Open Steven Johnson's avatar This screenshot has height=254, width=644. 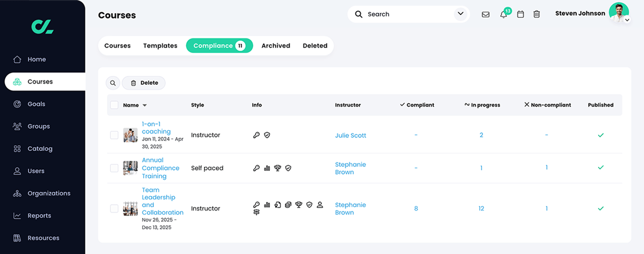pos(618,13)
